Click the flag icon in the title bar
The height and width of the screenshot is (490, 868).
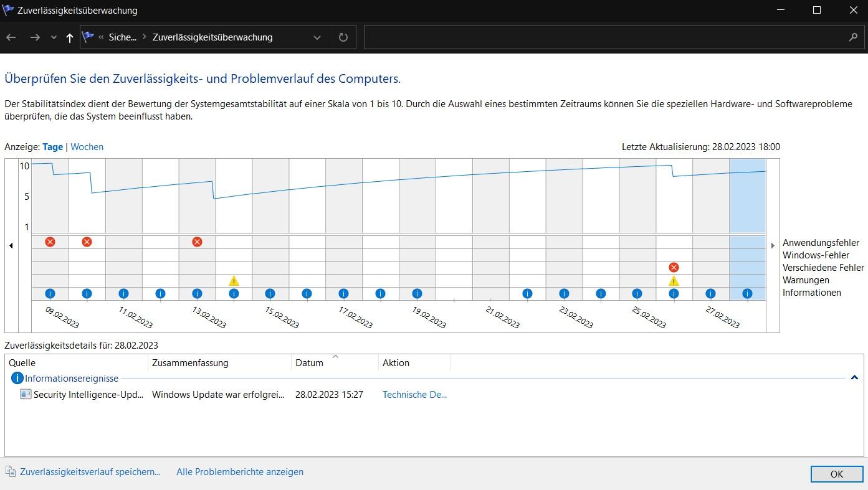click(9, 10)
